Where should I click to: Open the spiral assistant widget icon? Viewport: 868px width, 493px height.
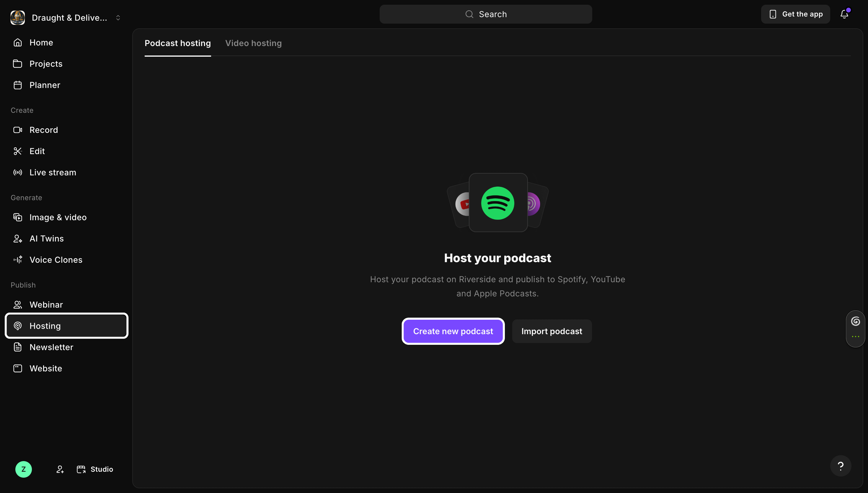pos(856,321)
